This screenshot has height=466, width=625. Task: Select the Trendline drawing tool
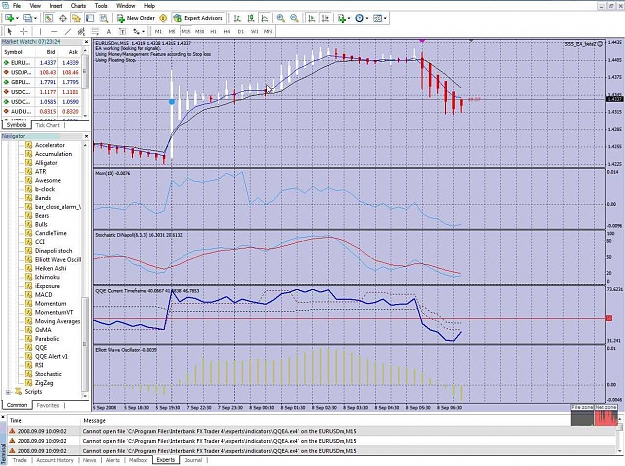pos(68,31)
